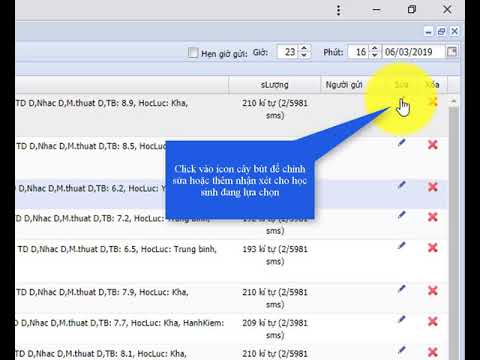Decrease the Phút minute value

[374, 55]
